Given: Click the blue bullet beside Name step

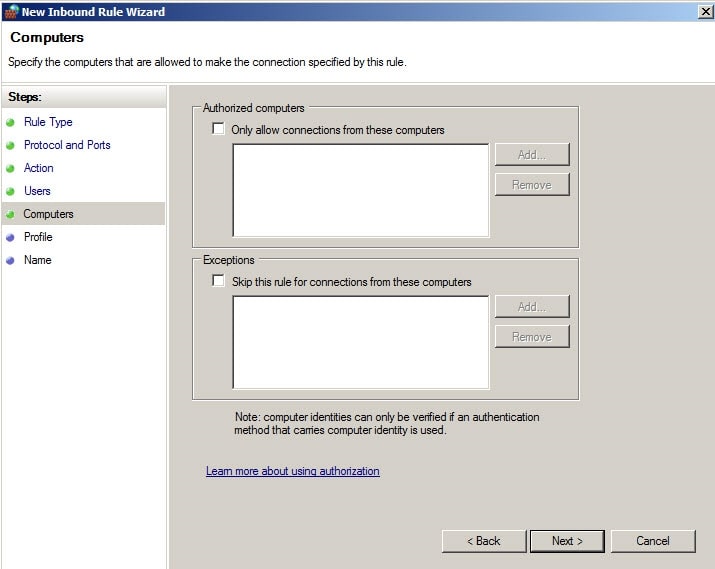Looking at the screenshot, I should [x=11, y=260].
